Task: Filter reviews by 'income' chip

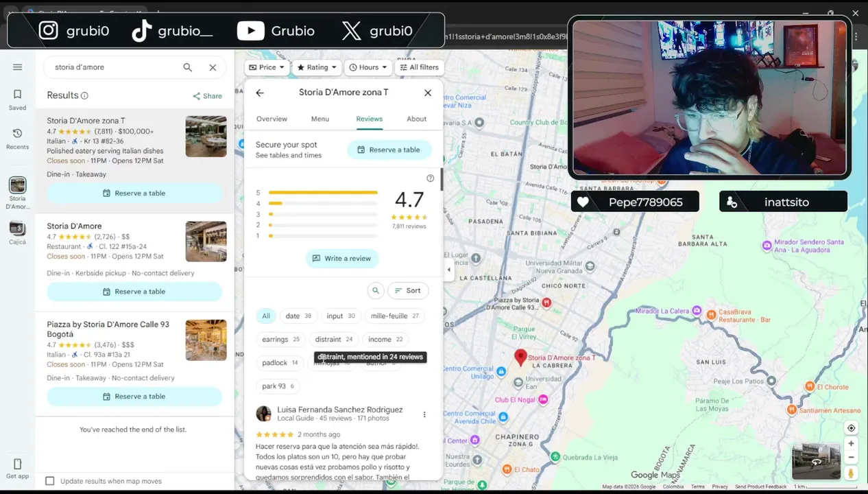Action: [385, 340]
